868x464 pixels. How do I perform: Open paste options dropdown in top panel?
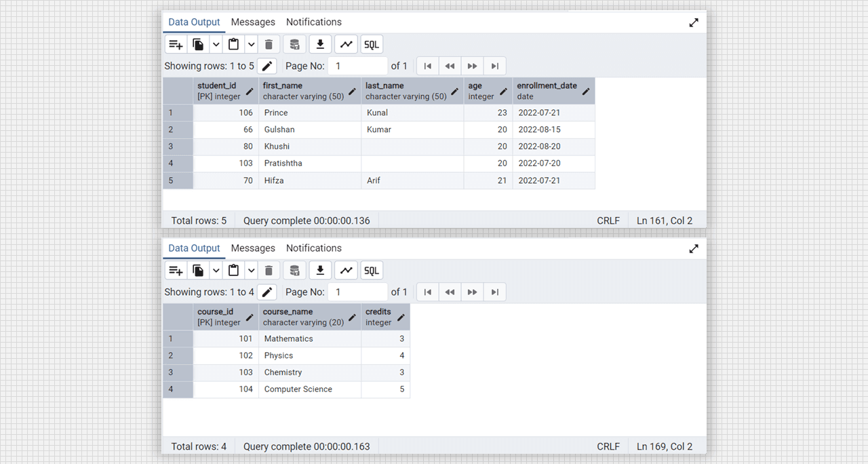(251, 45)
